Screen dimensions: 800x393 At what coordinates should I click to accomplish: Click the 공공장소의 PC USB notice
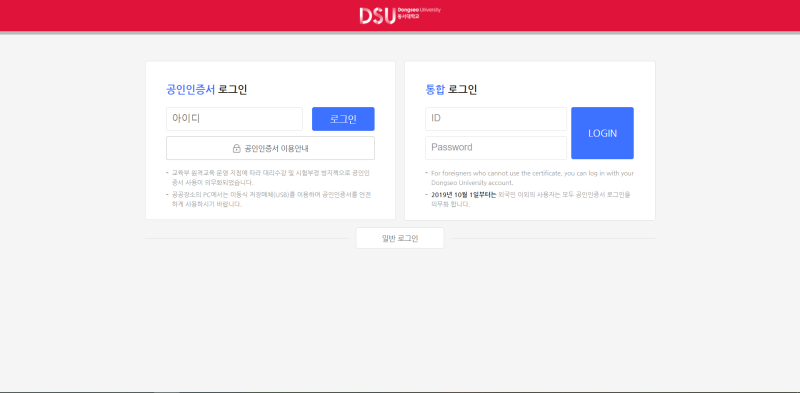point(271,199)
